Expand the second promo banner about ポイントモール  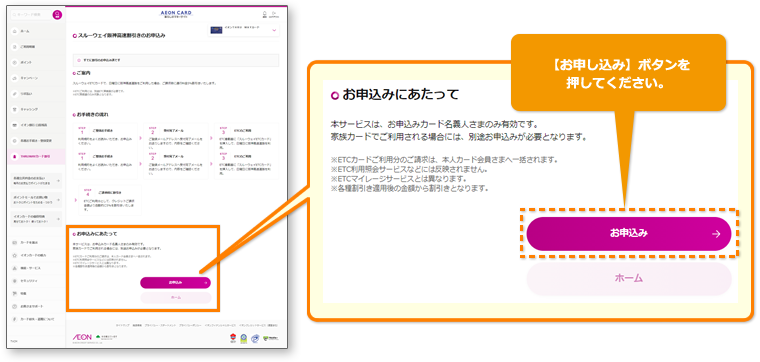[x=36, y=199]
